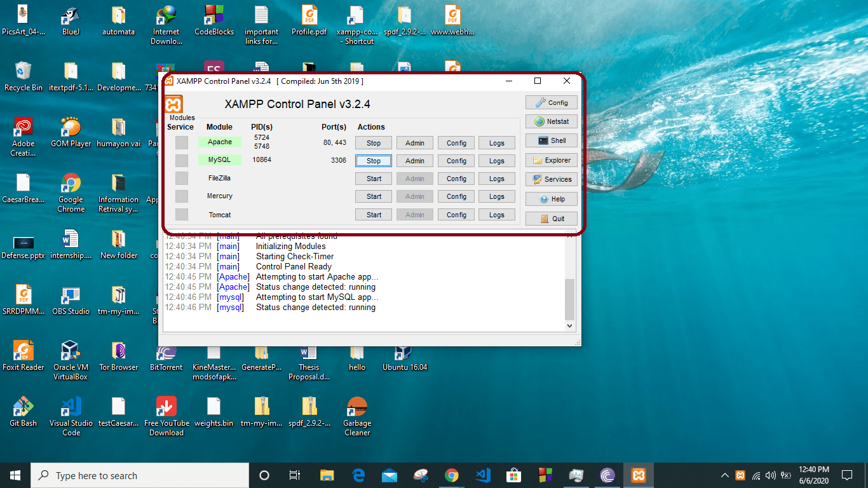Viewport: 868px width, 488px height.
Task: Open the Windows Services list via XAMPP
Action: coord(550,179)
